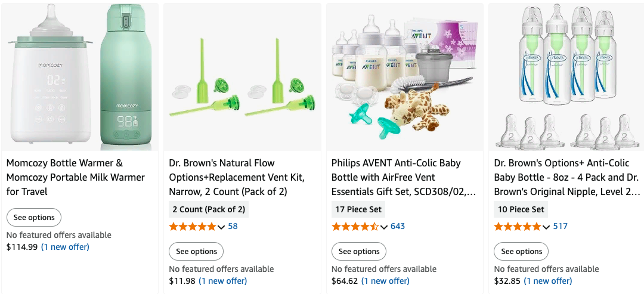Open the 517 reviews count link
This screenshot has width=644, height=294.
[561, 227]
